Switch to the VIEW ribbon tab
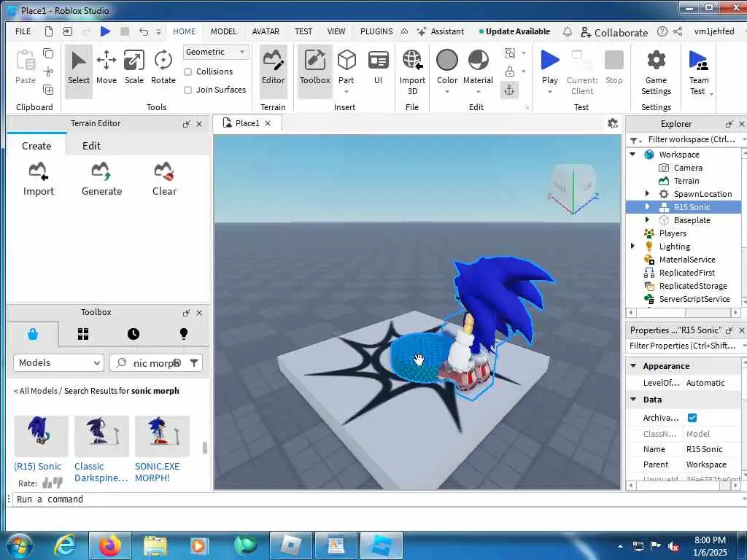Image resolution: width=747 pixels, height=560 pixels. coord(336,31)
